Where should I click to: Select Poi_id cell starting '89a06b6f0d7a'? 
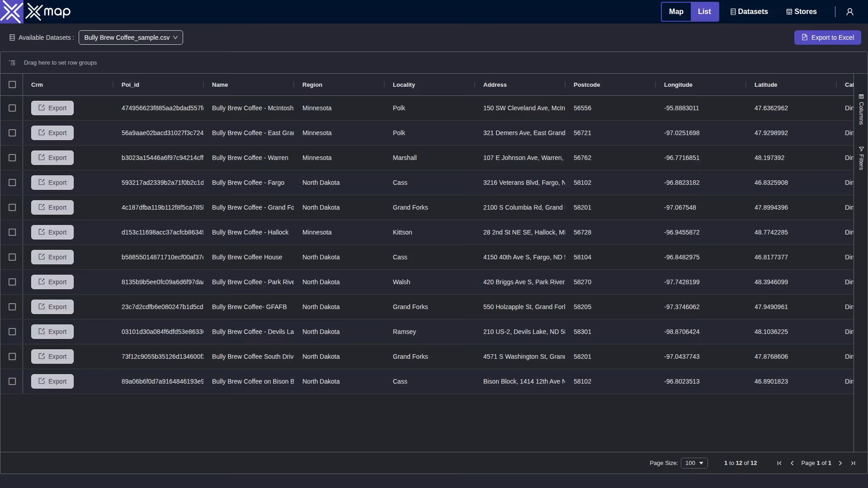pyautogui.click(x=162, y=381)
